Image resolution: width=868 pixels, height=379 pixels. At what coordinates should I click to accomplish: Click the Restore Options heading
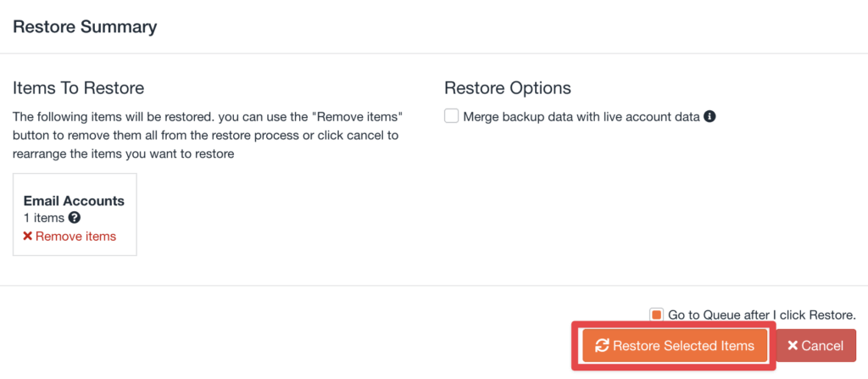click(x=508, y=87)
